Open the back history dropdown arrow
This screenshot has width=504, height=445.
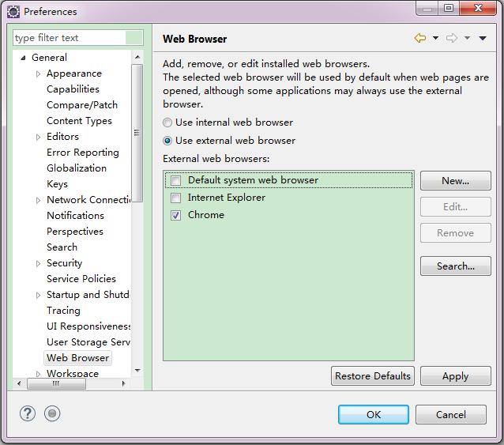[435, 38]
